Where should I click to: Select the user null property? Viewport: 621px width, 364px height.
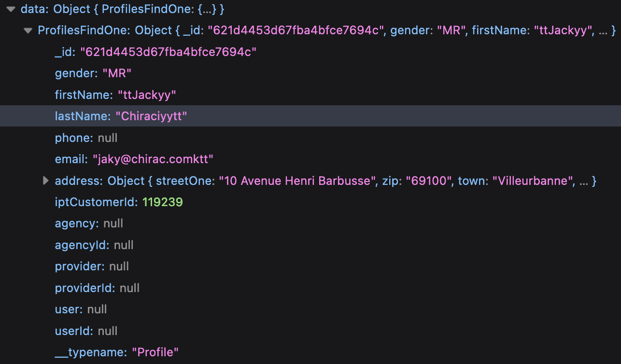[81, 309]
